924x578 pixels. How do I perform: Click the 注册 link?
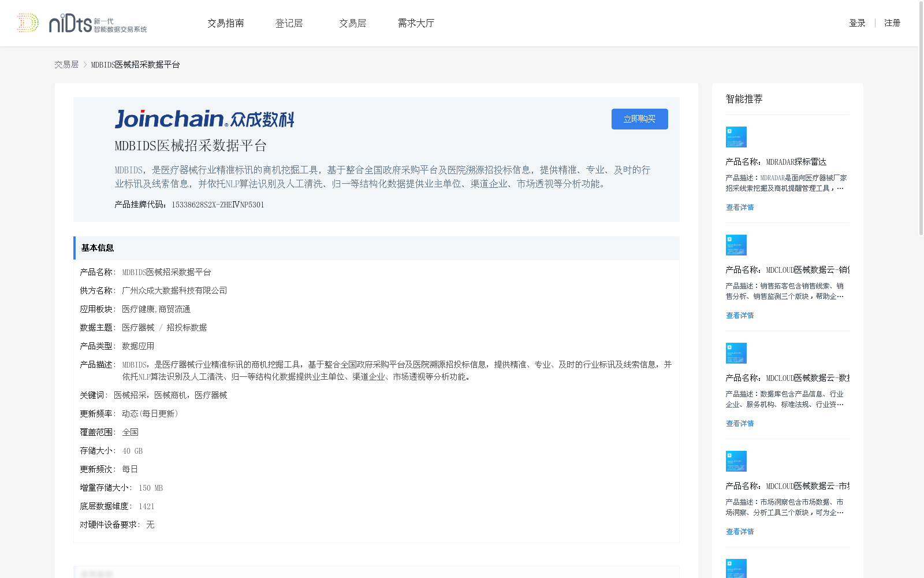pyautogui.click(x=892, y=23)
